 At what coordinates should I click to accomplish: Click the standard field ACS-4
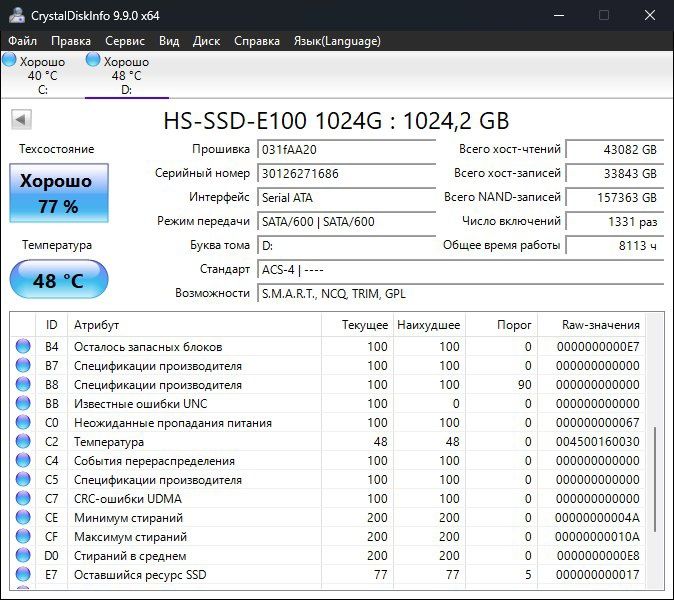tap(461, 270)
